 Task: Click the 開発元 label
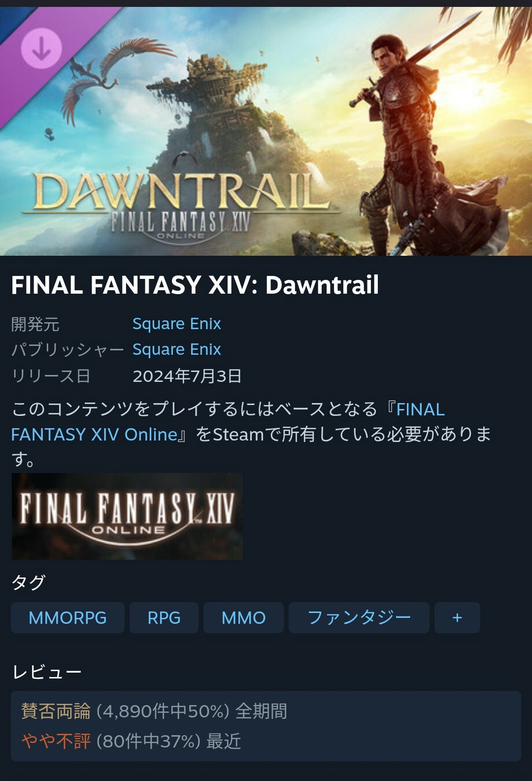[x=35, y=324]
